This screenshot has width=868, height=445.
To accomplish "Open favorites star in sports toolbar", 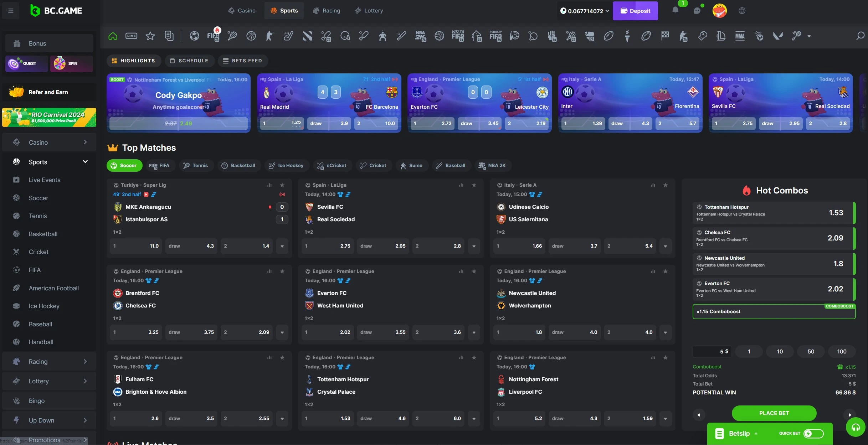I will [150, 36].
